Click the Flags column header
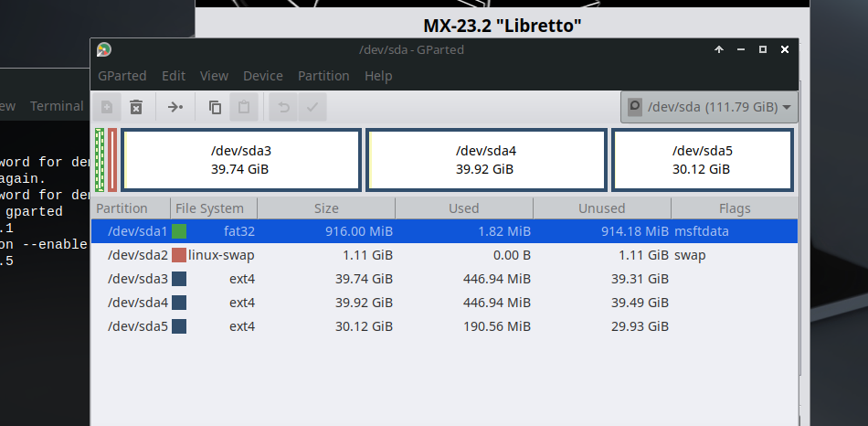Image resolution: width=868 pixels, height=426 pixels. 735,208
